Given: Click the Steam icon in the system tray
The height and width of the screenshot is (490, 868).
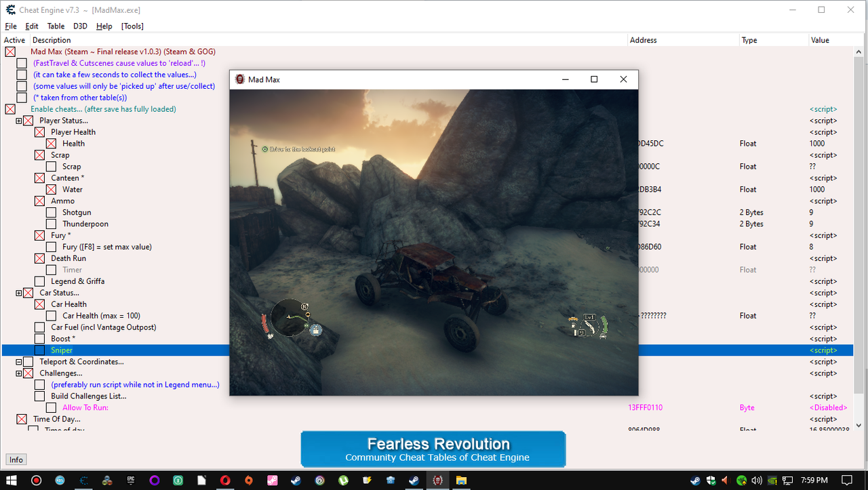Looking at the screenshot, I should pyautogui.click(x=696, y=481).
